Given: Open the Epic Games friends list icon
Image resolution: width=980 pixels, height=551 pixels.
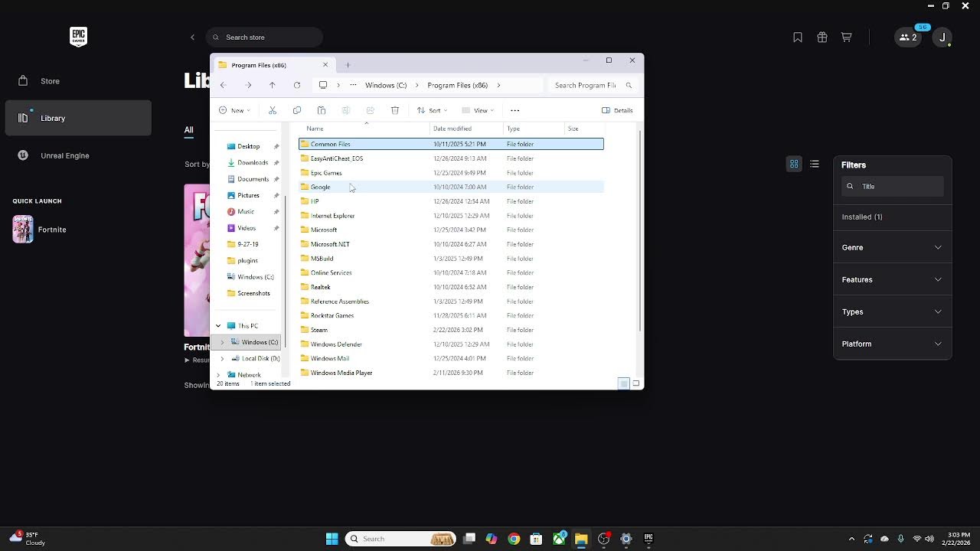Looking at the screenshot, I should pyautogui.click(x=908, y=37).
